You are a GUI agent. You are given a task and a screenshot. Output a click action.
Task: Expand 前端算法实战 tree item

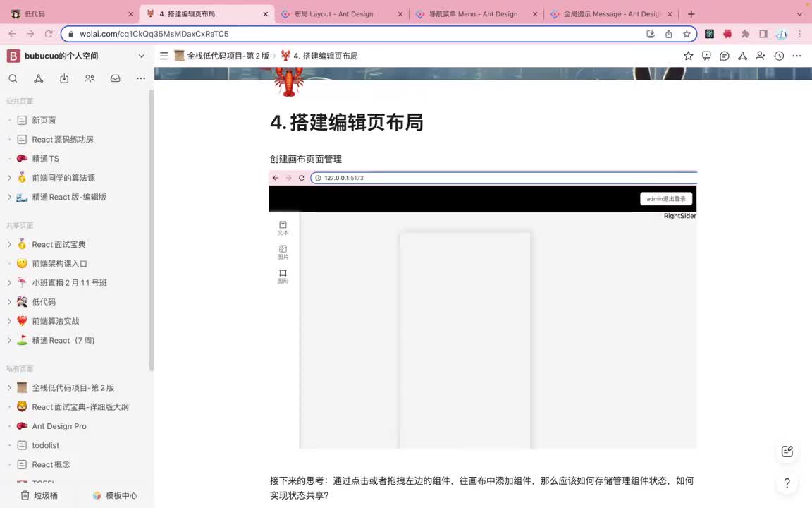9,321
